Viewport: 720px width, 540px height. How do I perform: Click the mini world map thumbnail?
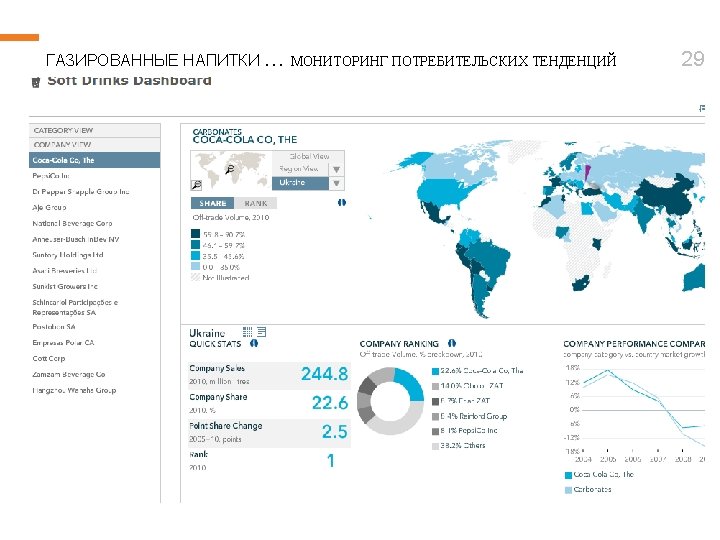(x=231, y=170)
